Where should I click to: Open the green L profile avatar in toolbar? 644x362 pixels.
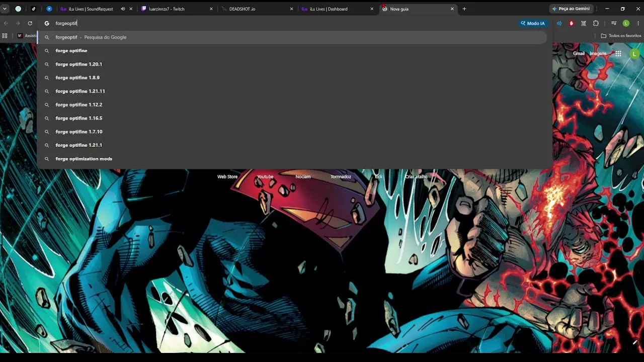[x=626, y=23]
